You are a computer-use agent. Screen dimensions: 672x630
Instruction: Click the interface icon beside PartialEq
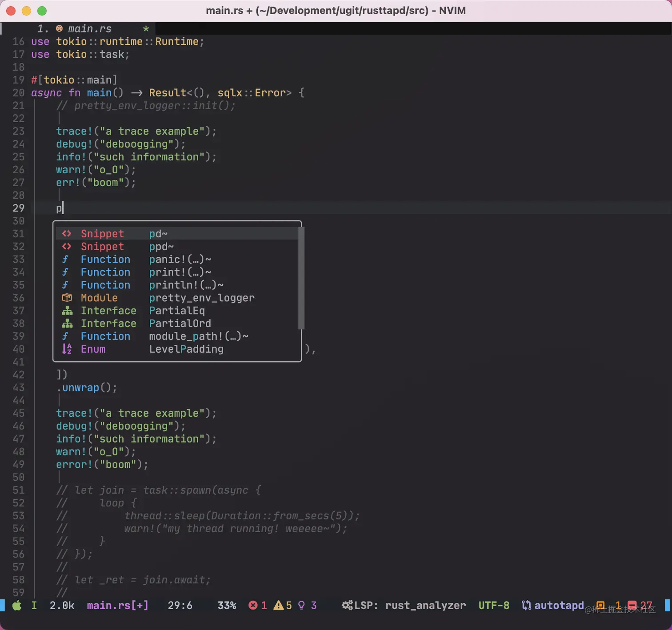click(67, 311)
